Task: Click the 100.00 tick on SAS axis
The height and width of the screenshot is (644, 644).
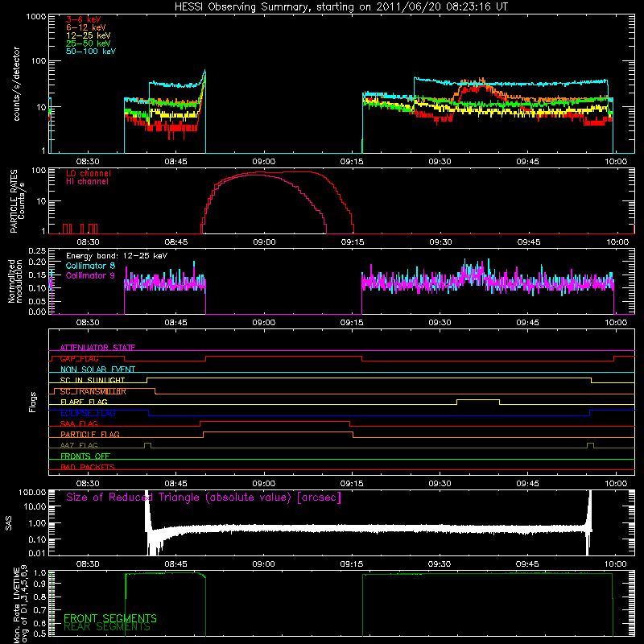Action: click(32, 492)
